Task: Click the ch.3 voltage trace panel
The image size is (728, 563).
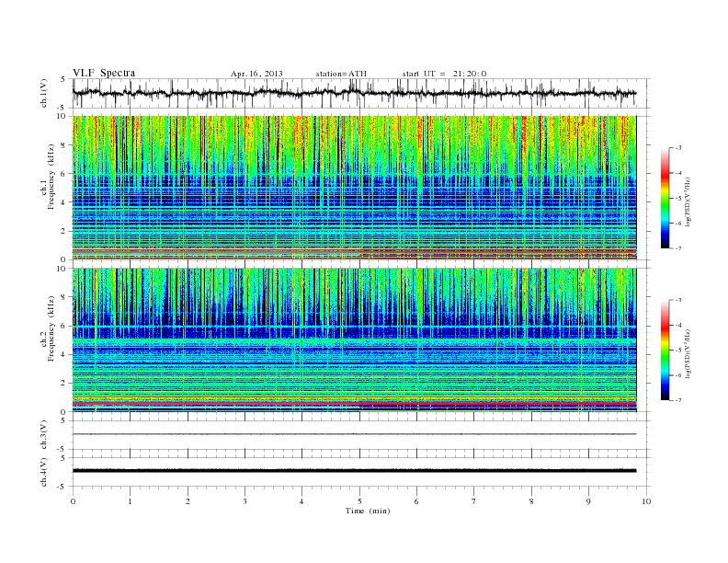Action: coord(361,434)
